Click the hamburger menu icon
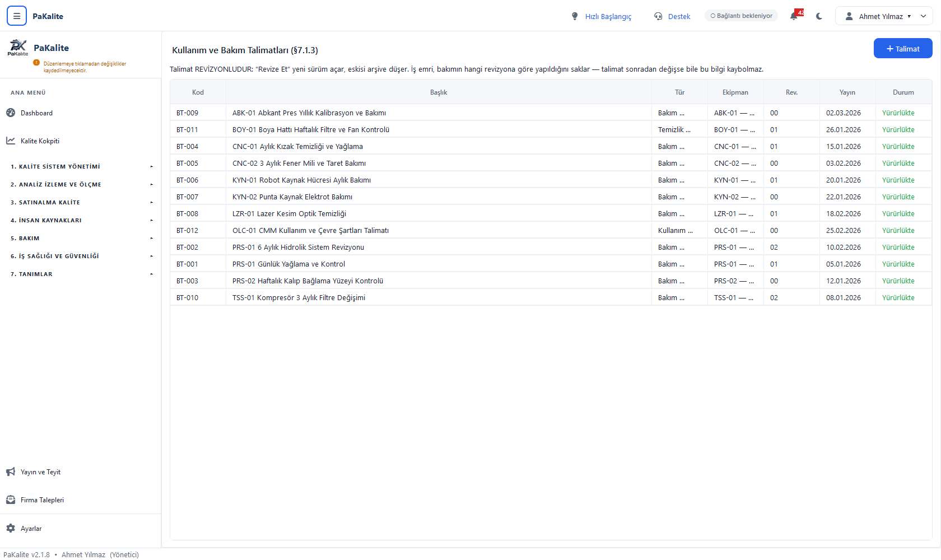941x560 pixels. pyautogui.click(x=17, y=16)
